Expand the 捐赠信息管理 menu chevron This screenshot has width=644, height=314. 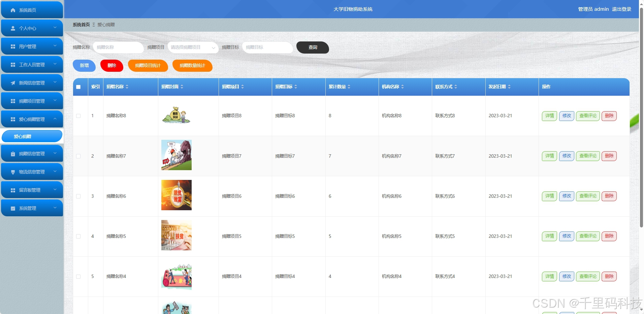55,153
